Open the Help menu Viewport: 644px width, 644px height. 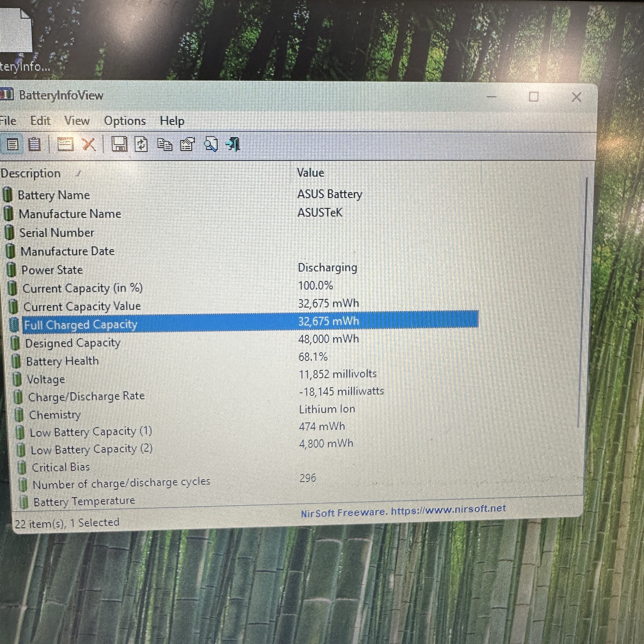click(172, 121)
